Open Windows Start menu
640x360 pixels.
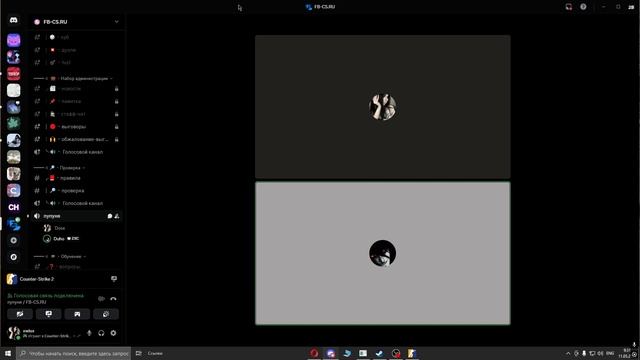(8, 353)
